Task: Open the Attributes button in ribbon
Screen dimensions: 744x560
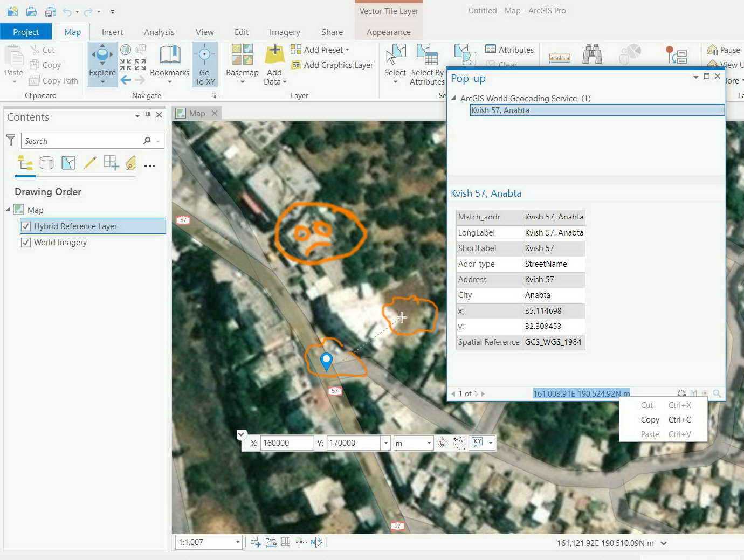Action: (x=509, y=50)
